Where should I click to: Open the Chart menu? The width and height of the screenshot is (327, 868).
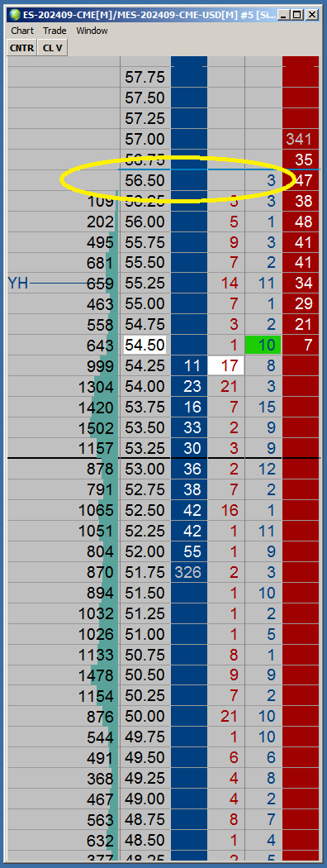pos(22,31)
